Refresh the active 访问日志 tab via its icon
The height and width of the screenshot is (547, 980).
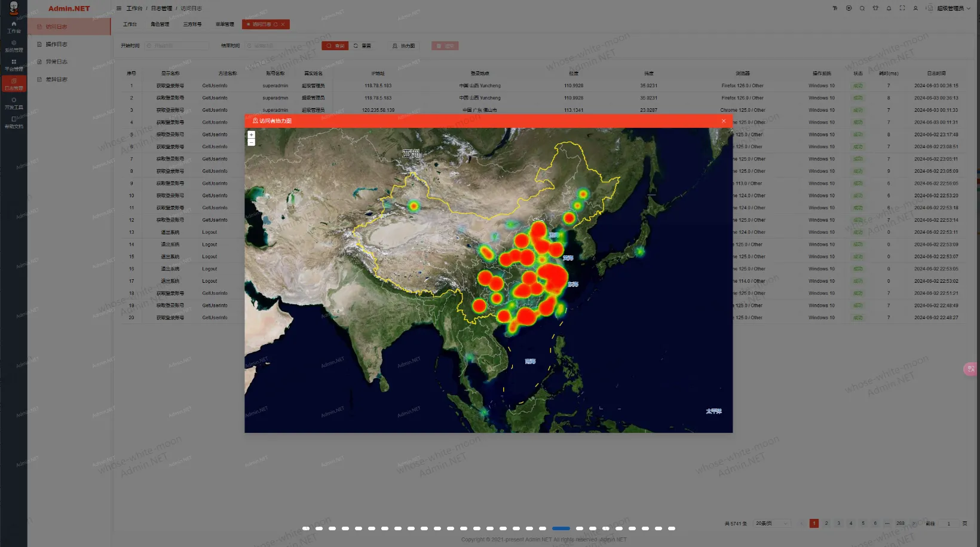[x=275, y=25]
